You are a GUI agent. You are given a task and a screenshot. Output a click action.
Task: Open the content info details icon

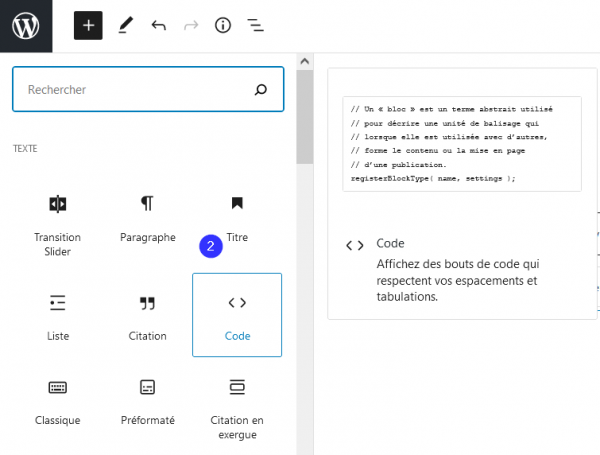coord(223,26)
